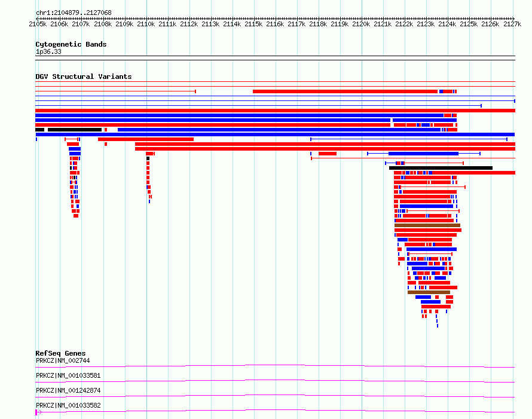Viewport: 532px width, 419px height.
Task: Click the 2126k ruler label
Action: pyautogui.click(x=490, y=24)
